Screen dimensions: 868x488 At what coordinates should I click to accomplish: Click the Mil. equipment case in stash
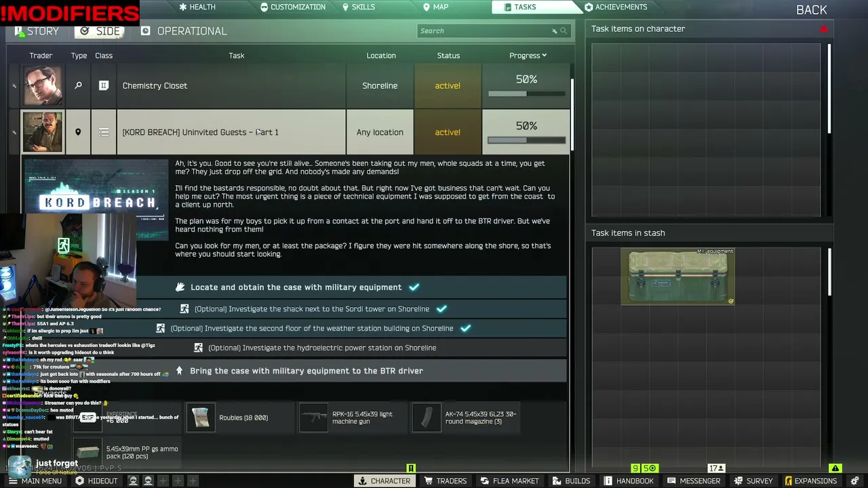point(677,276)
